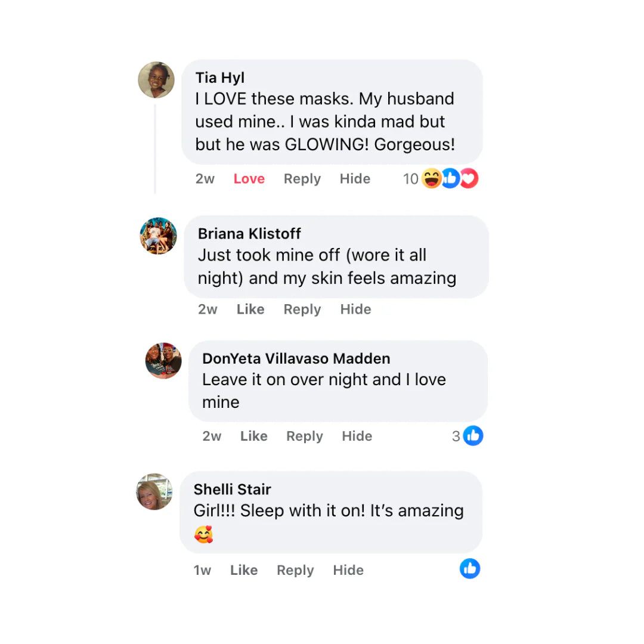Open the Tia Hyl name link
The width and height of the screenshot is (644, 644).
point(219,78)
